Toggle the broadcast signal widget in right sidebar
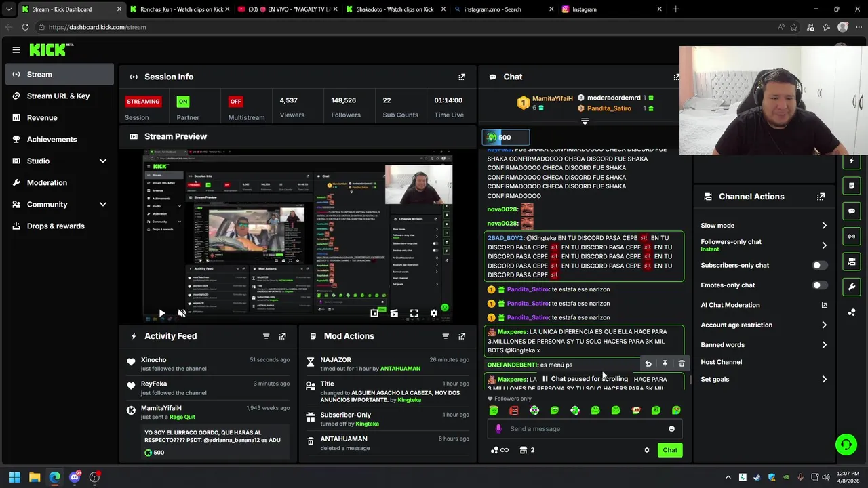868x488 pixels. point(852,236)
